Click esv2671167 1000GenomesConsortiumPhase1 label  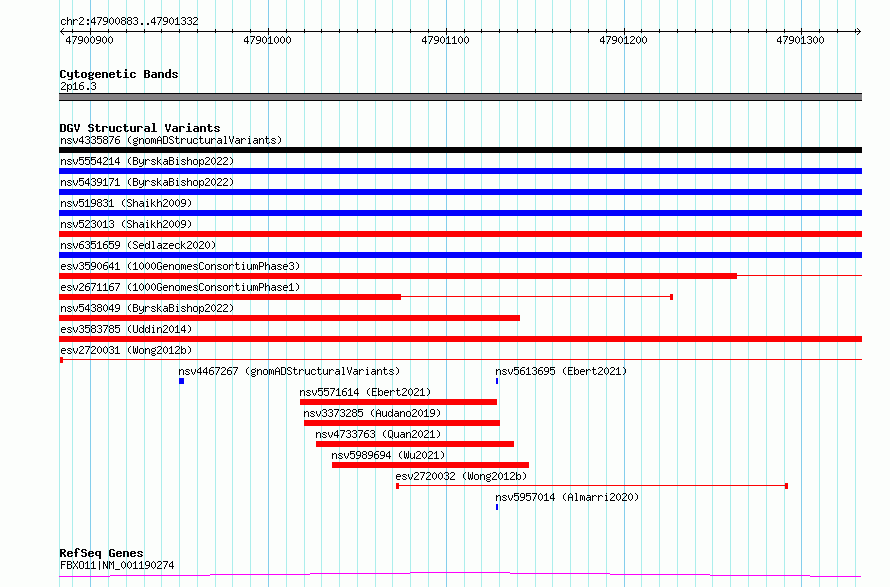tap(180, 287)
